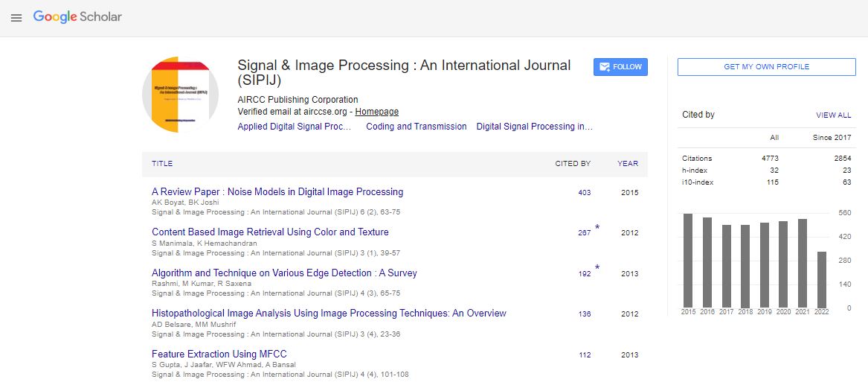
Task: View the 192 citations link
Action: [584, 273]
